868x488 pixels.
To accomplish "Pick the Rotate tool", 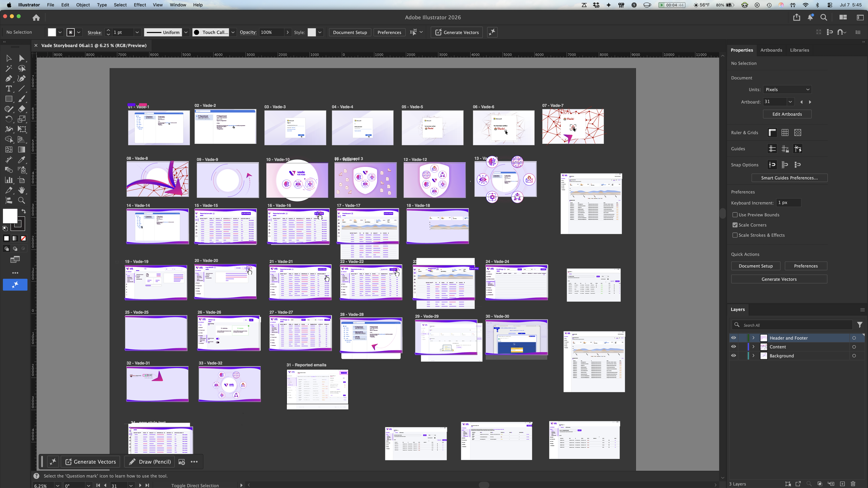I will (9, 119).
